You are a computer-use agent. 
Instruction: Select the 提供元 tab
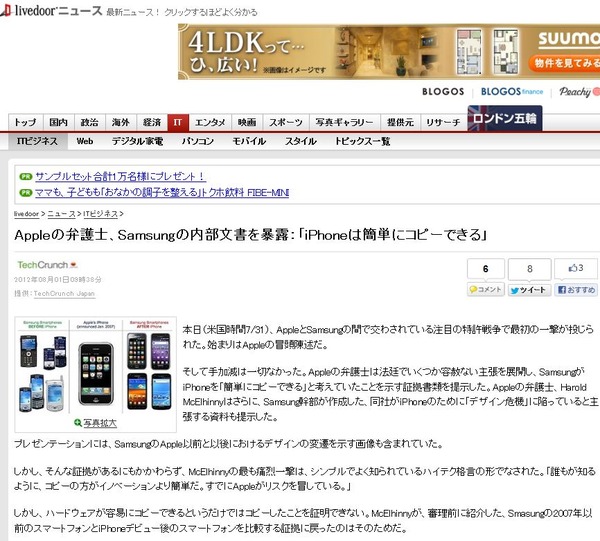tap(400, 122)
